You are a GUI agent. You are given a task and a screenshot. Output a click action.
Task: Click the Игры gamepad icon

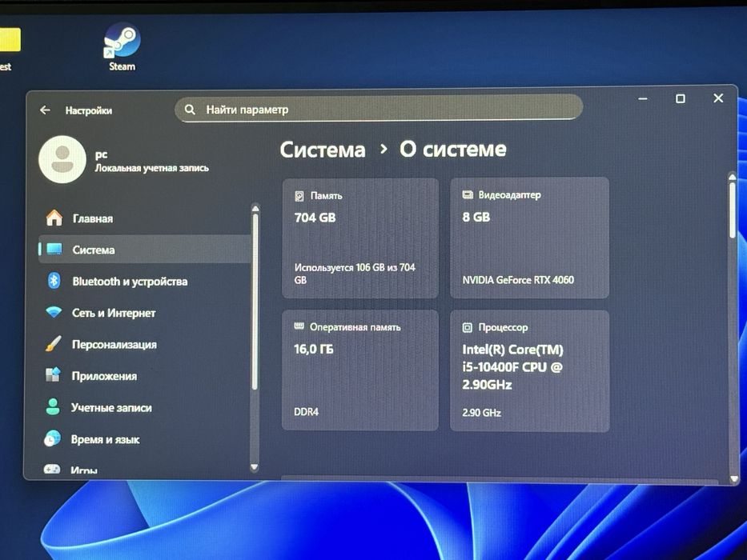tap(51, 469)
